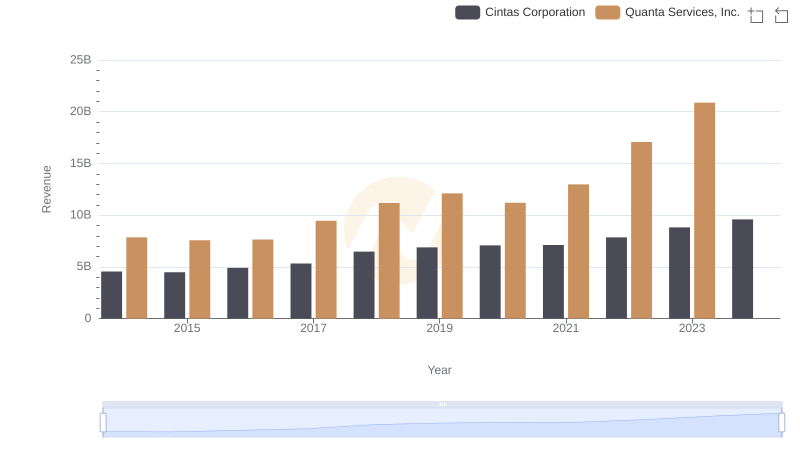Select the Cintas bar for 2020
Image resolution: width=800 pixels, height=461 pixels.
[x=490, y=282]
